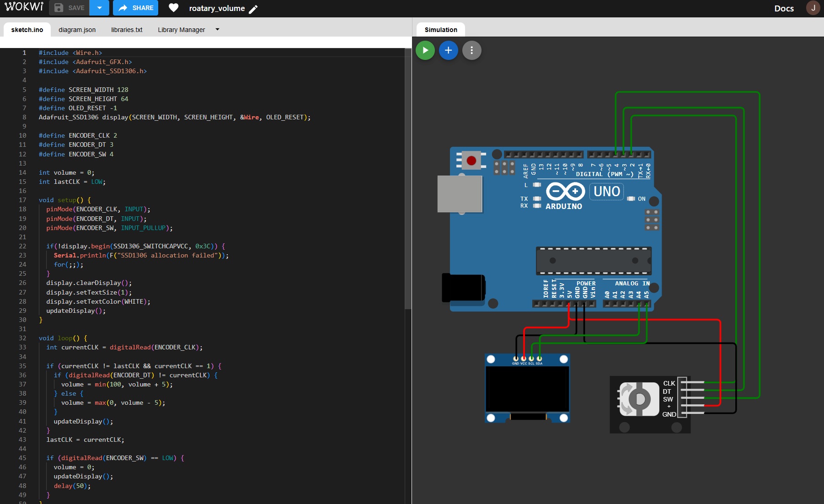Click the Wokwi logo
The image size is (824, 504).
tap(24, 7)
